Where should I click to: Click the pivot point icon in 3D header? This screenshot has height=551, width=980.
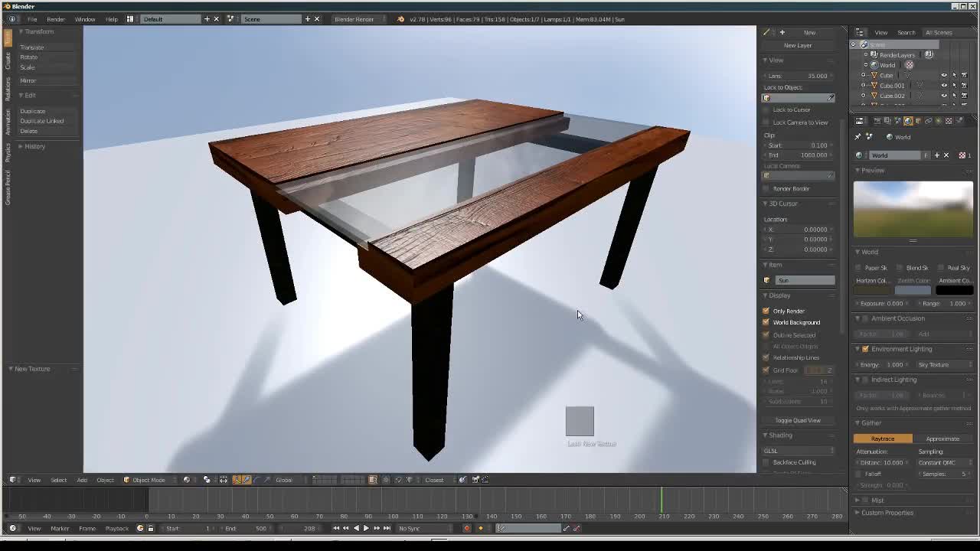(x=207, y=480)
